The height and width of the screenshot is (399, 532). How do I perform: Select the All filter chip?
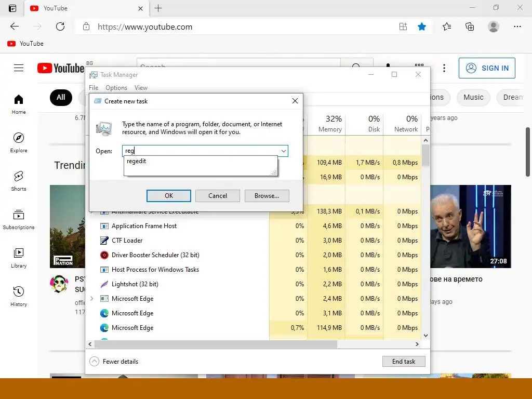point(61,97)
